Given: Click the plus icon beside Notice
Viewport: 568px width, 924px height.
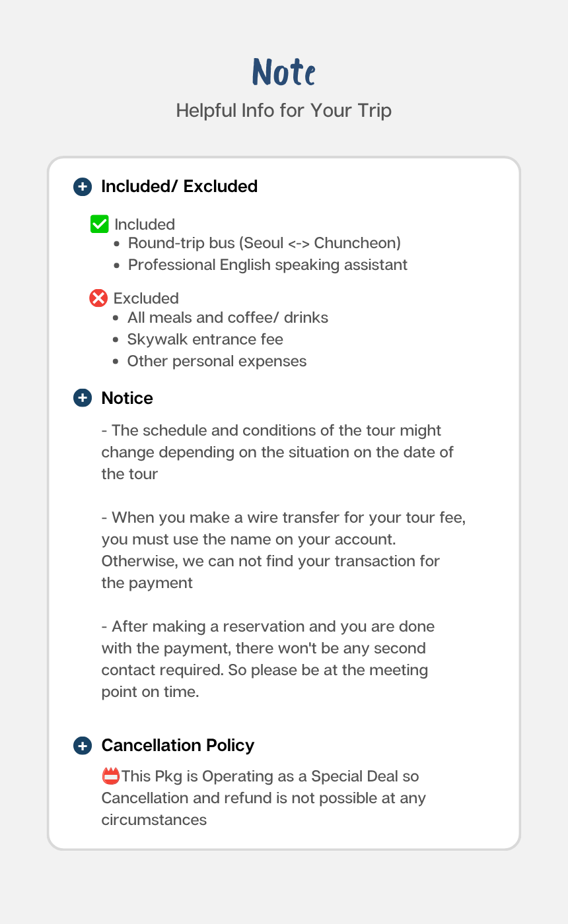Looking at the screenshot, I should pos(83,398).
